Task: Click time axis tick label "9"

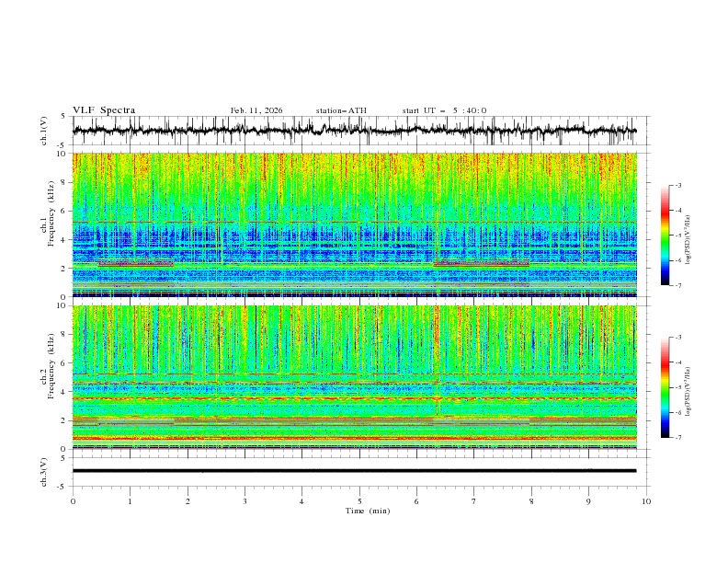Action: 588,501
